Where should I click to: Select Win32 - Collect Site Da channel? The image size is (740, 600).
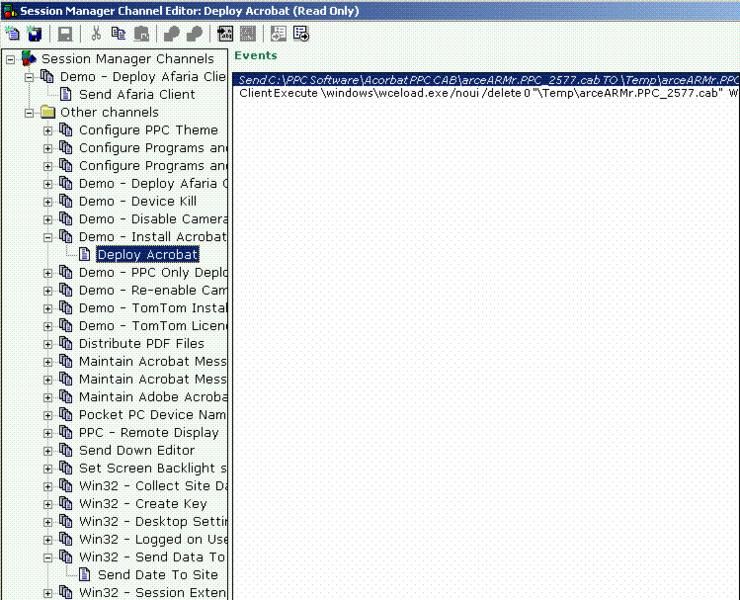(152, 486)
